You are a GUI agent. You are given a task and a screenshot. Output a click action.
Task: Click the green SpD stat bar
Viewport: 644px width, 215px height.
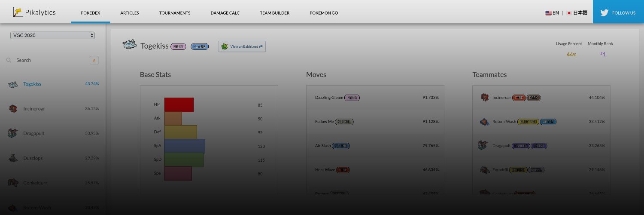(x=184, y=160)
